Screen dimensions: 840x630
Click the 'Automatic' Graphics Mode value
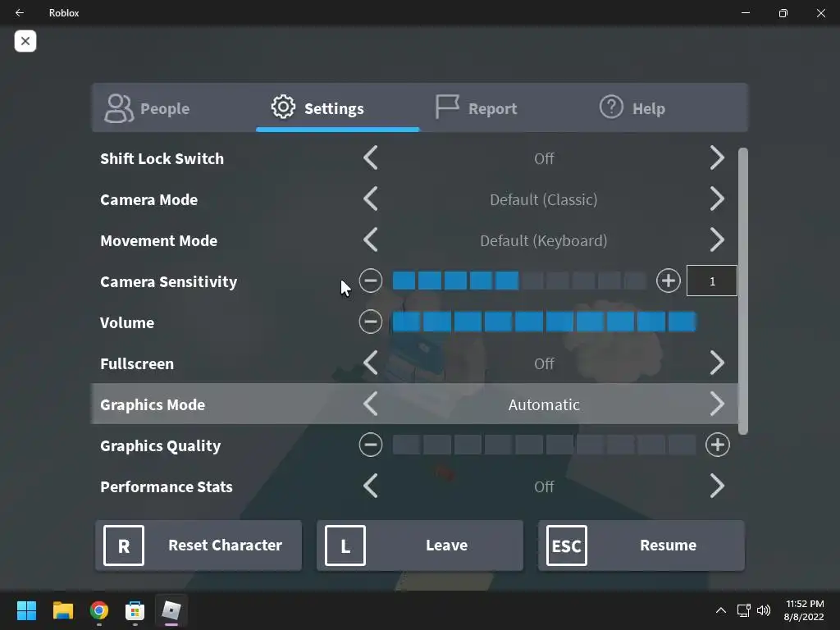(544, 404)
